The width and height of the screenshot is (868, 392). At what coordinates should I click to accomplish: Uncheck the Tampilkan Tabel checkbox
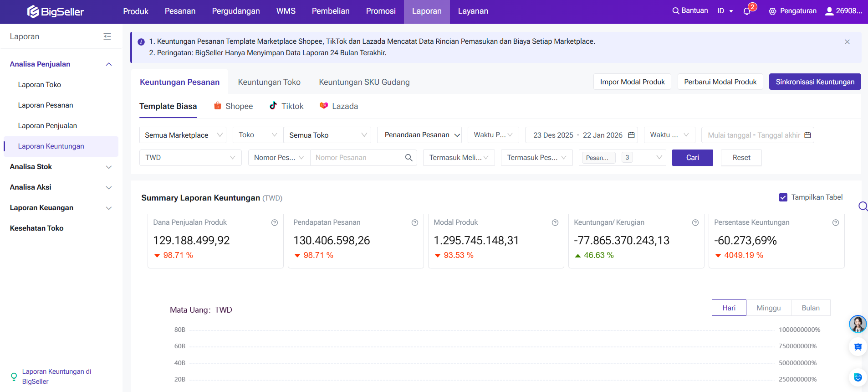pos(783,197)
